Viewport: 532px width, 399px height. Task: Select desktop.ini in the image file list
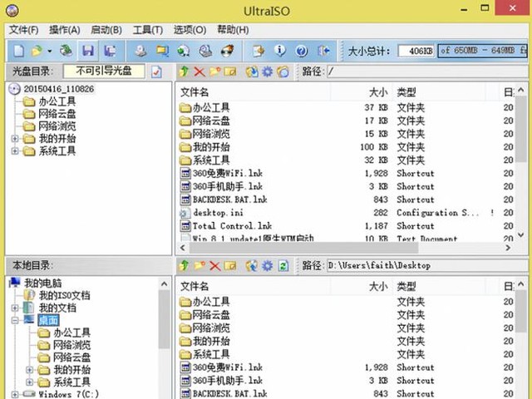[x=218, y=213]
